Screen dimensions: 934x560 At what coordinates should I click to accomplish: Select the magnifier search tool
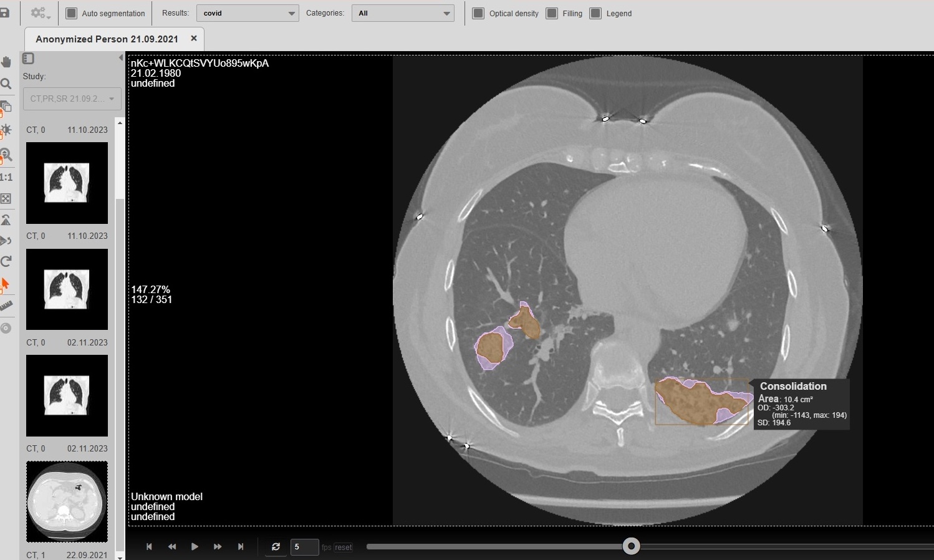point(6,84)
